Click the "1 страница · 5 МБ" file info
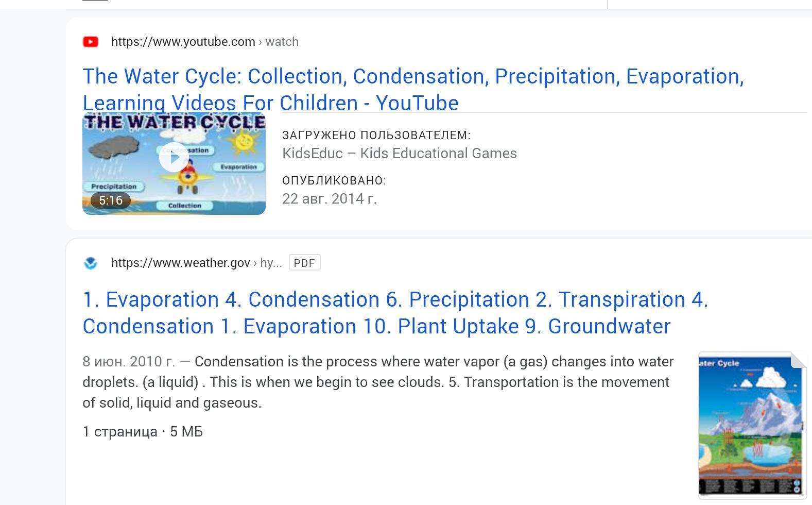This screenshot has height=505, width=812. click(x=143, y=432)
